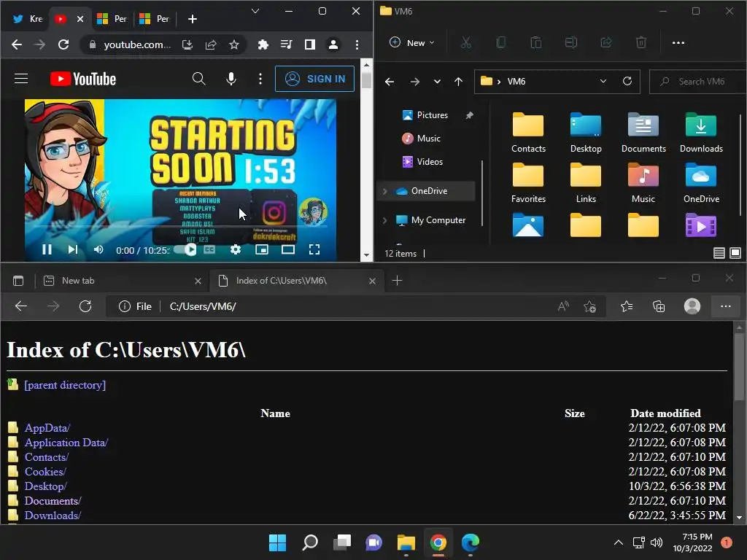This screenshot has height=560, width=747.
Task: Switch to the Twitter Kre tab
Action: click(x=27, y=19)
